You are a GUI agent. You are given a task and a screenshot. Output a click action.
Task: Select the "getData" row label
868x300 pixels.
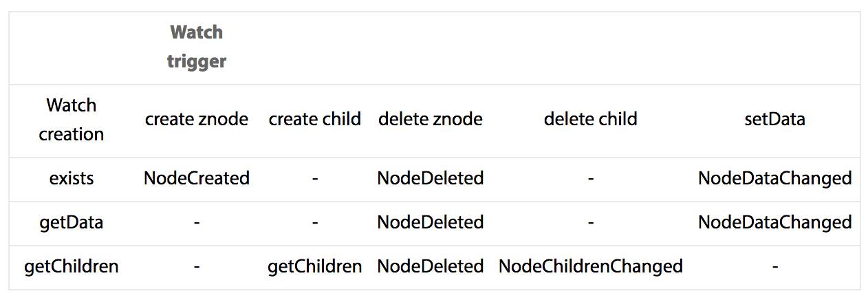72,222
